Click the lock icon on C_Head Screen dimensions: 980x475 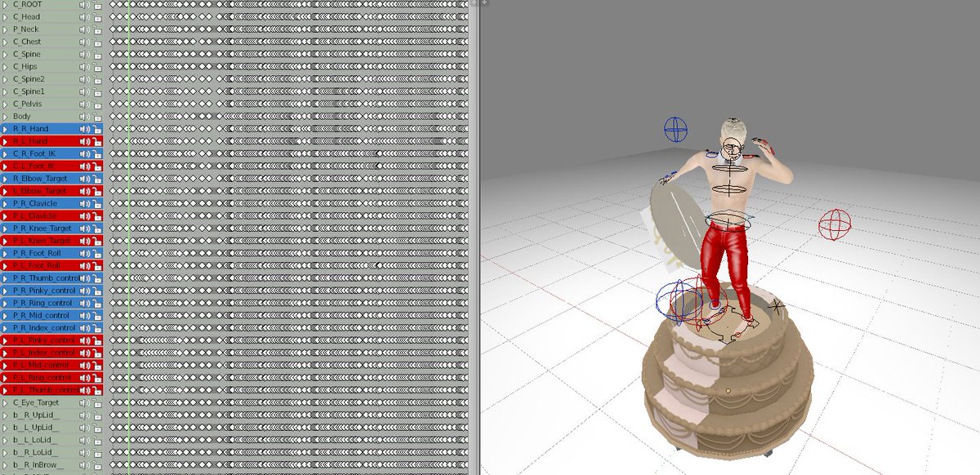click(x=97, y=16)
